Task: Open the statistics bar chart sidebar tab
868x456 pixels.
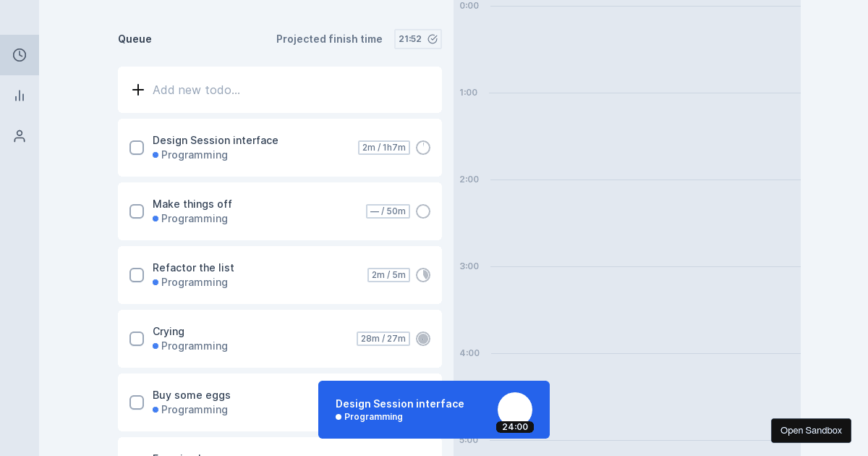Action: pyautogui.click(x=20, y=96)
